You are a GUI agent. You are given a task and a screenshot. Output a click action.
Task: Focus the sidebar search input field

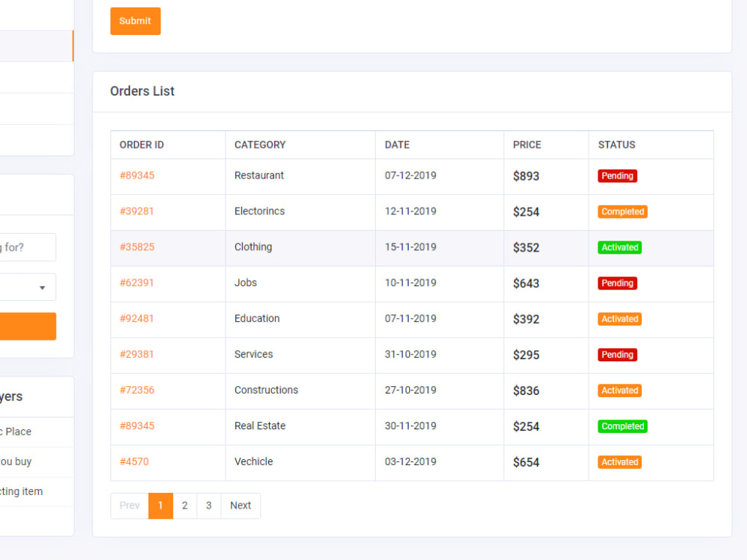(x=28, y=247)
